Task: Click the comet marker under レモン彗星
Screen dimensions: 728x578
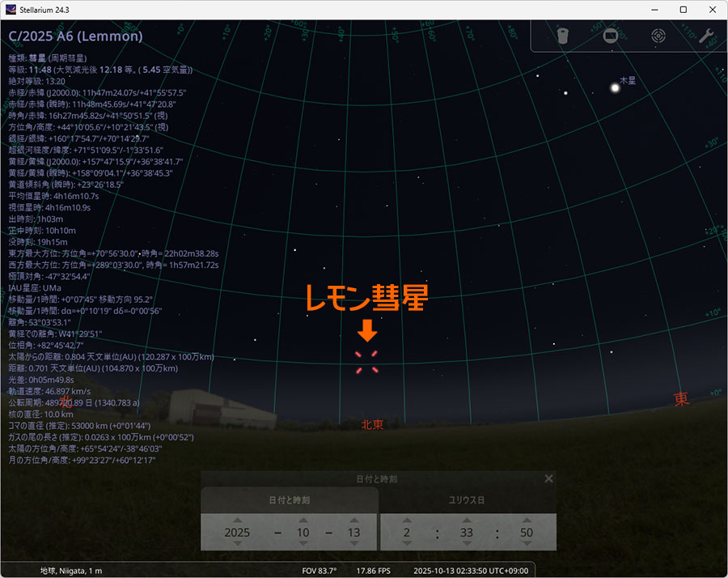Action: [366, 363]
